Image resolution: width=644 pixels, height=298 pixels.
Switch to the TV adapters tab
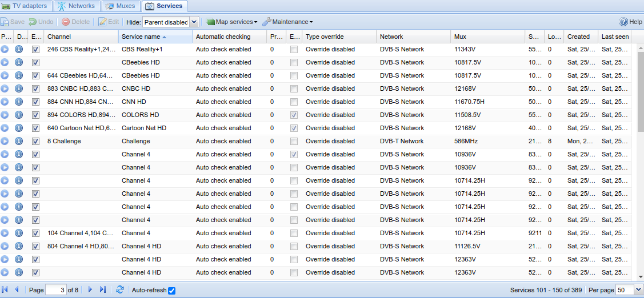tap(27, 6)
